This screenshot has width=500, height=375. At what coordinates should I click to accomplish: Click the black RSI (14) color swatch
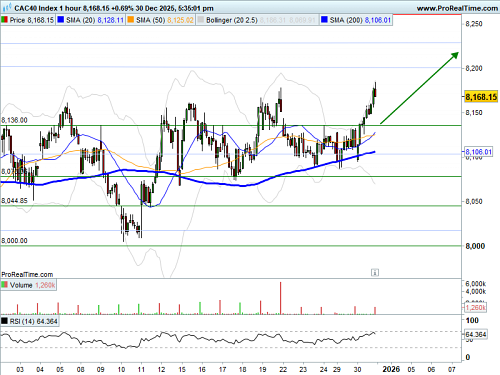click(5, 321)
